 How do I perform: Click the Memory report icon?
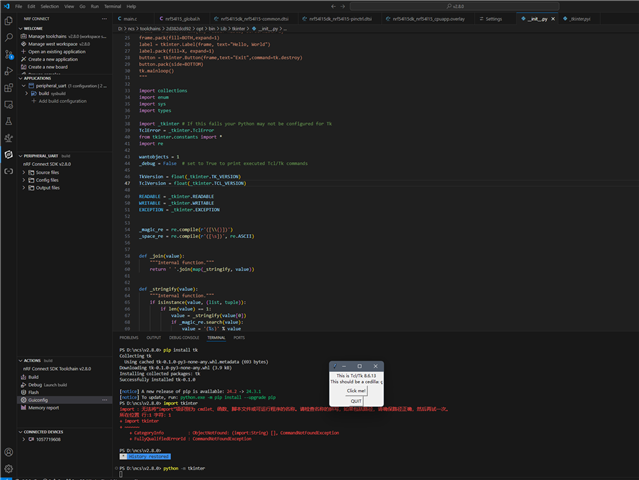pyautogui.click(x=24, y=407)
